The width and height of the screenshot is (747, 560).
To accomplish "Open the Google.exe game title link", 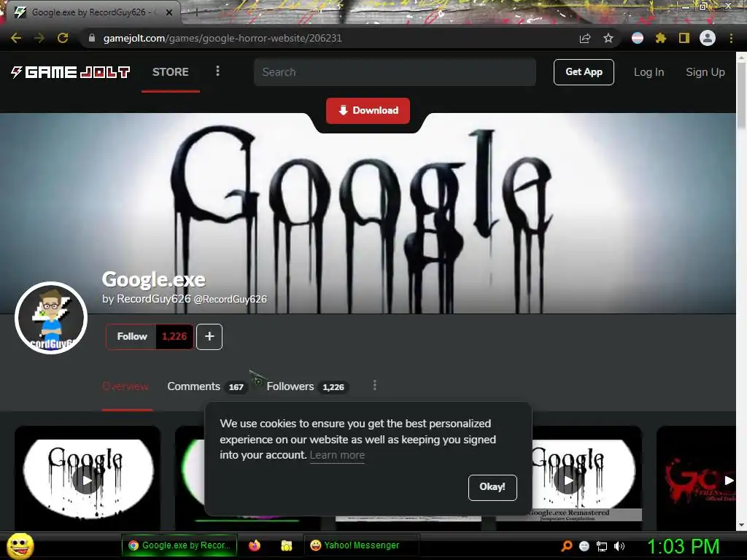I will [153, 279].
